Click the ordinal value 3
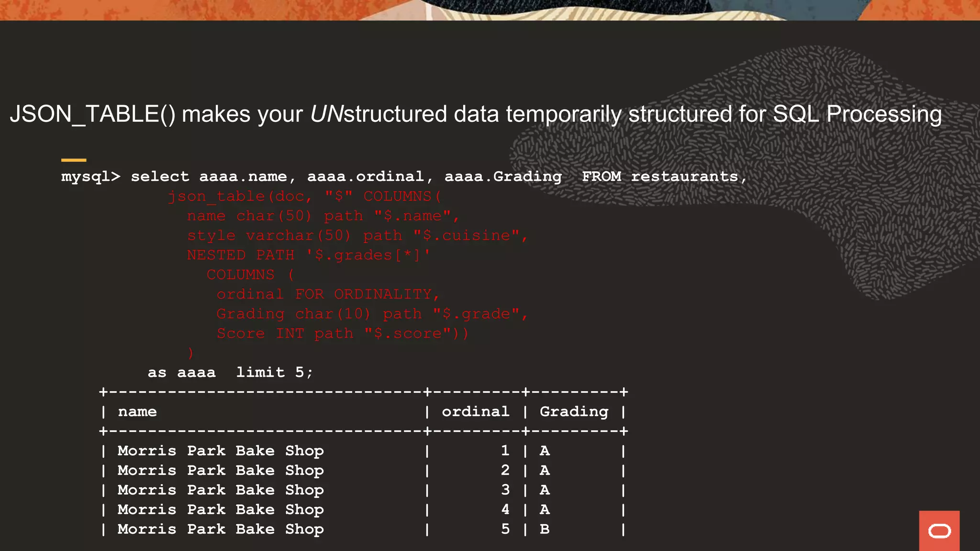 coord(505,490)
